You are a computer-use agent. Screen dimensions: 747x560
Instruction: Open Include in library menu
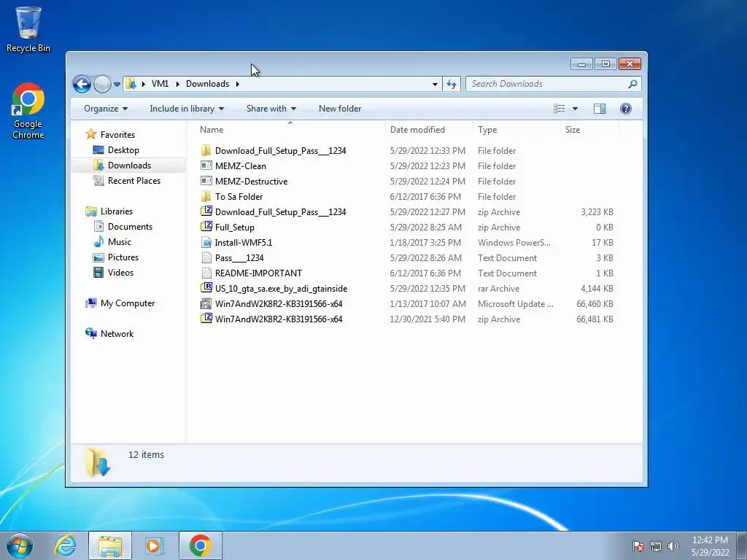pyautogui.click(x=187, y=109)
